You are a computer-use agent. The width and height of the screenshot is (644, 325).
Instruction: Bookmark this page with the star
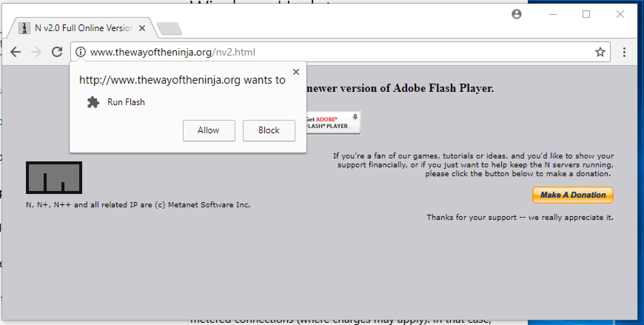tap(600, 52)
